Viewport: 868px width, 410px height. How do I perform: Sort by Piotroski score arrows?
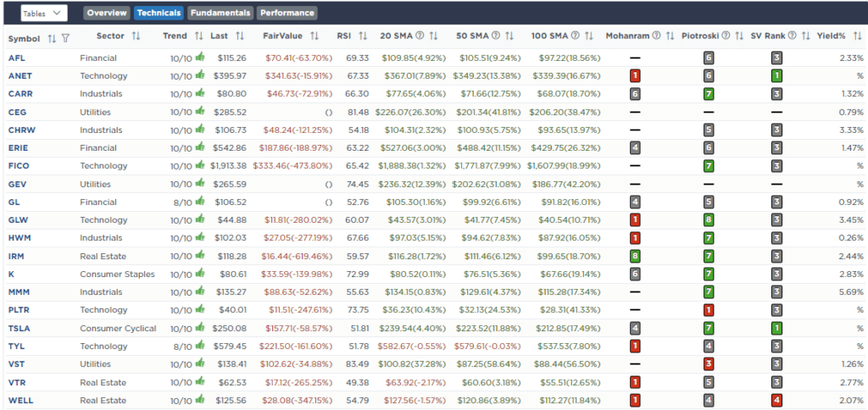(739, 36)
